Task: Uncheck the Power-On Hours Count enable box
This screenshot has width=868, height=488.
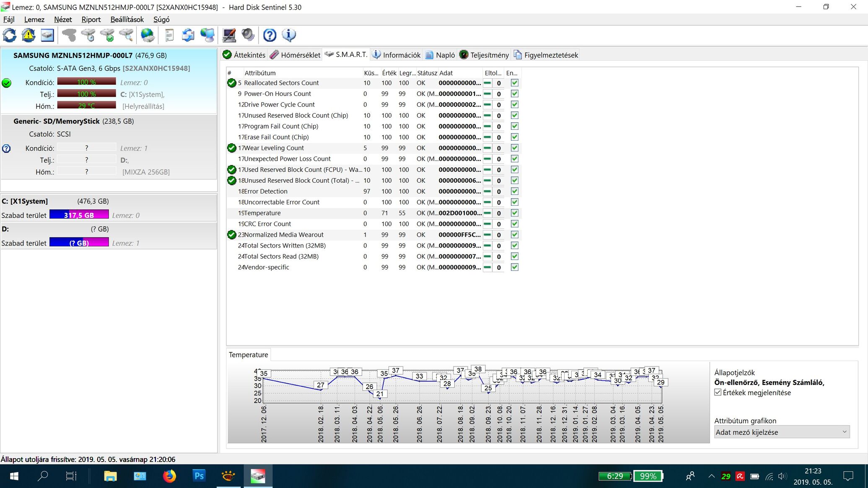Action: pyautogui.click(x=515, y=94)
